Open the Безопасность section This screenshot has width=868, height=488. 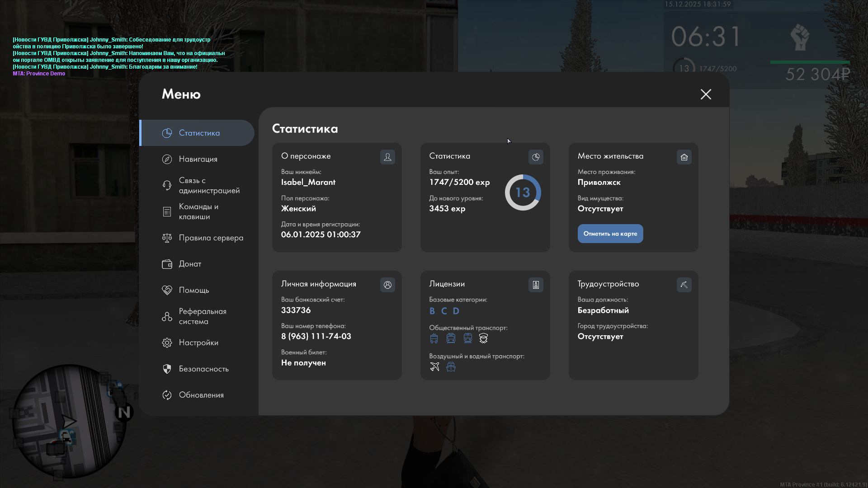click(x=203, y=369)
